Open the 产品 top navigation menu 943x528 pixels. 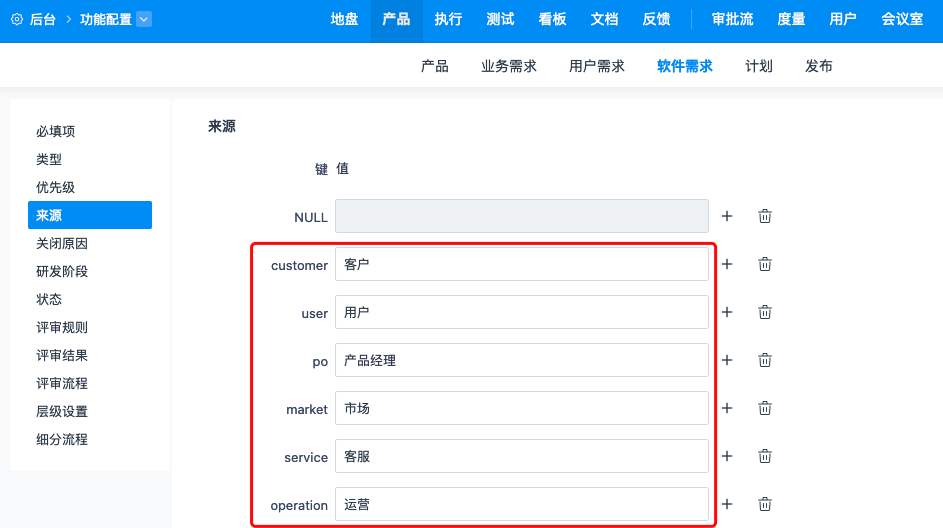click(396, 19)
